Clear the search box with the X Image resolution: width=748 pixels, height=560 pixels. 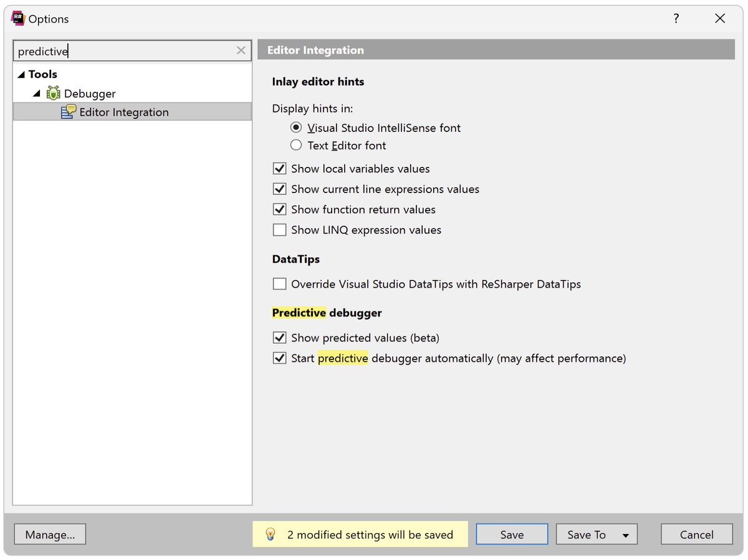coord(241,50)
